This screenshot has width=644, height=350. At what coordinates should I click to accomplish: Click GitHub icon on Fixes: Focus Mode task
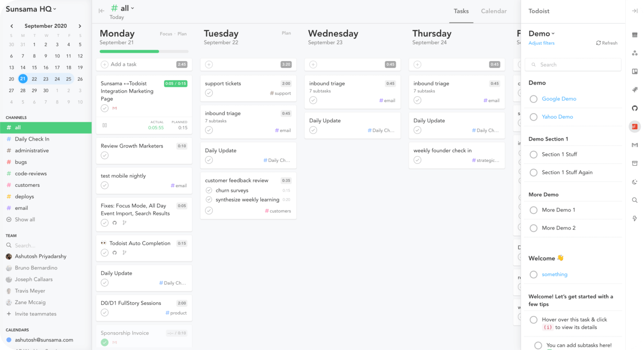point(115,223)
